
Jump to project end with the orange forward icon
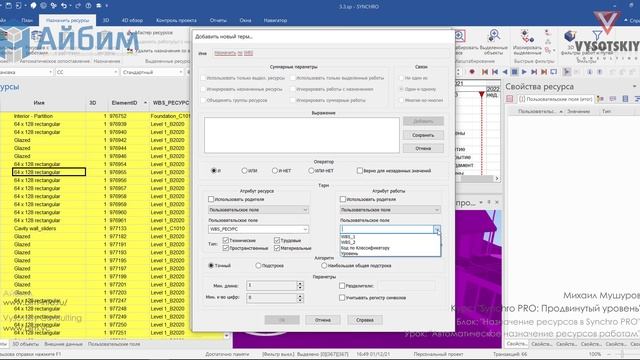click(544, 72)
